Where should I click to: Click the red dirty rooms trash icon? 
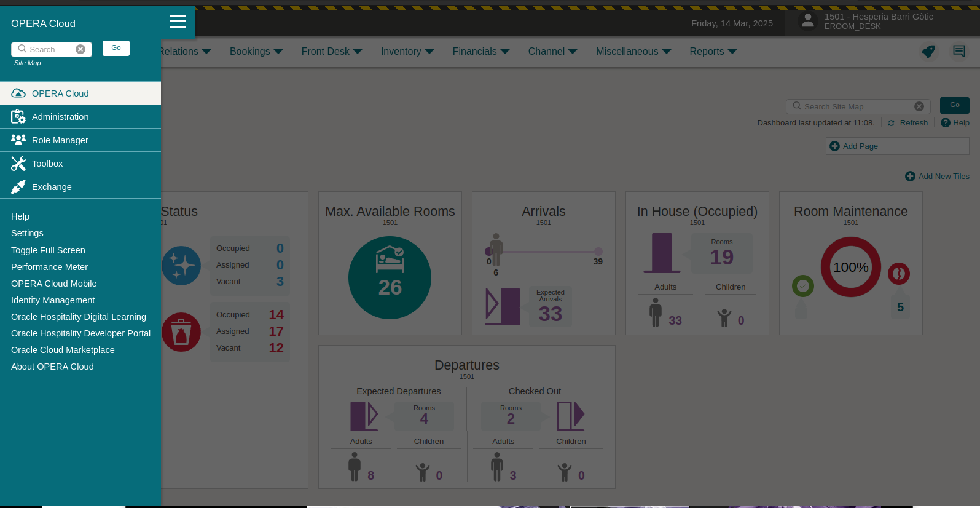pyautogui.click(x=181, y=332)
